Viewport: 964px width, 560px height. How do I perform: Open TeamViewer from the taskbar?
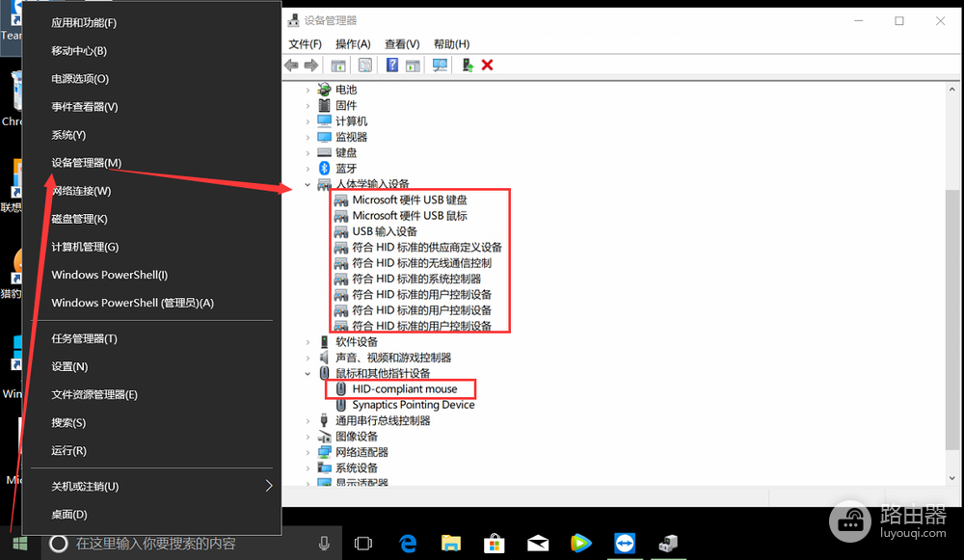pyautogui.click(x=625, y=544)
